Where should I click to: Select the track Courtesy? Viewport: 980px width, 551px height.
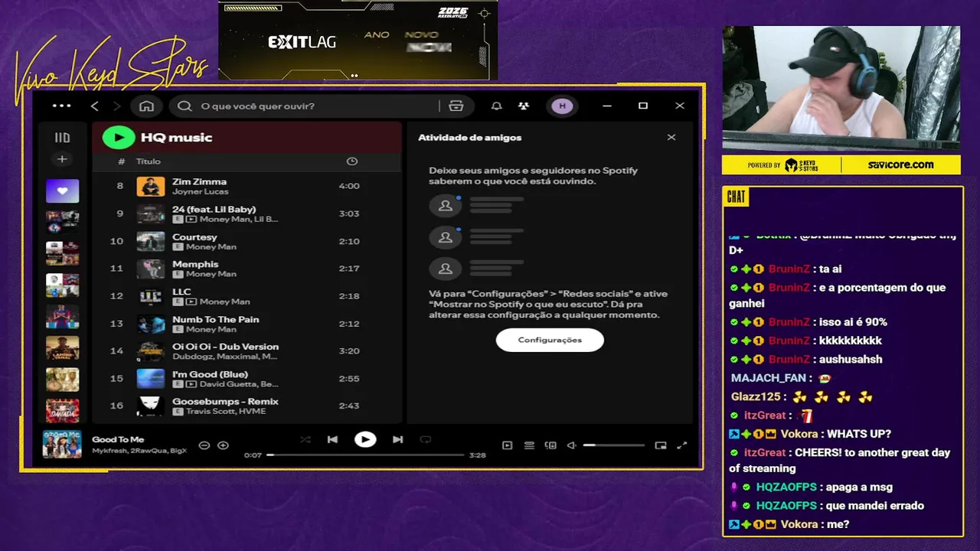tap(247, 241)
